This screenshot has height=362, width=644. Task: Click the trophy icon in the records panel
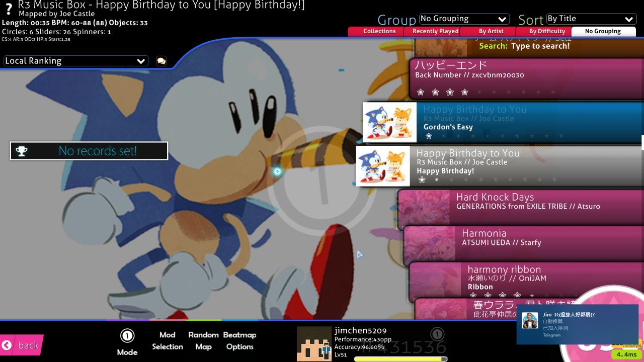(21, 151)
